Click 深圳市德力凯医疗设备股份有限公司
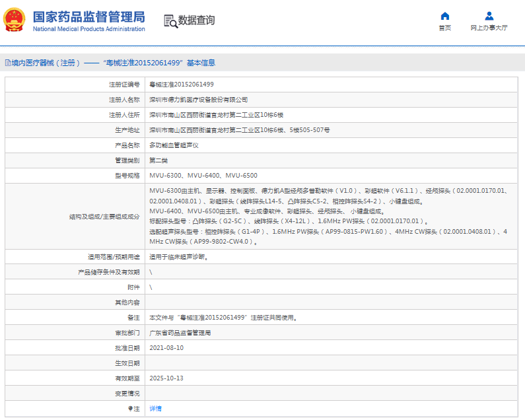This screenshot has height=420, width=525. point(199,100)
